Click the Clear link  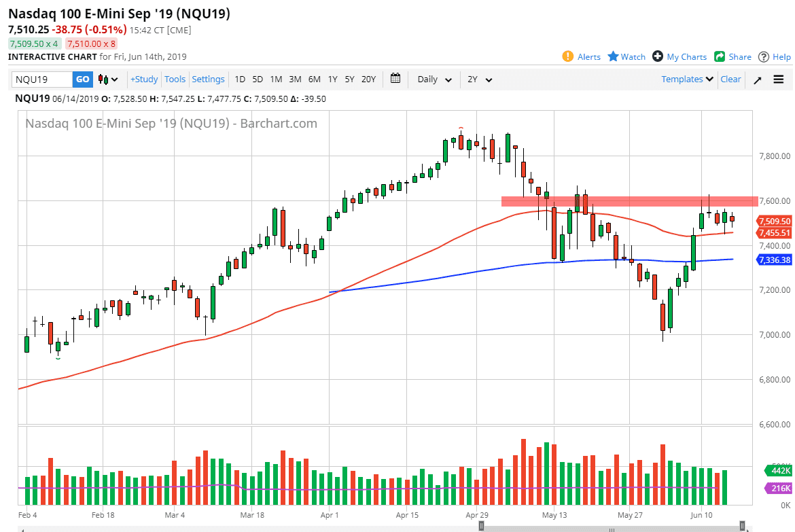[730, 79]
